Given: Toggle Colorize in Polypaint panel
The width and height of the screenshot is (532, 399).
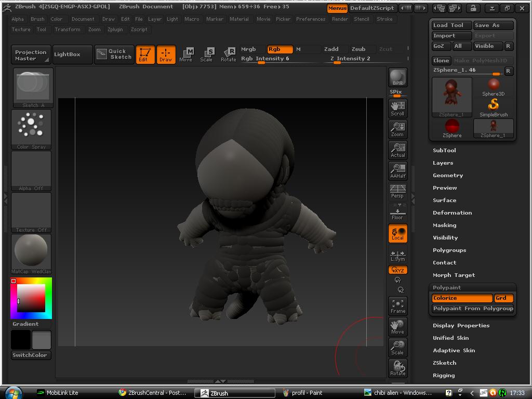Looking at the screenshot, I should click(461, 298).
